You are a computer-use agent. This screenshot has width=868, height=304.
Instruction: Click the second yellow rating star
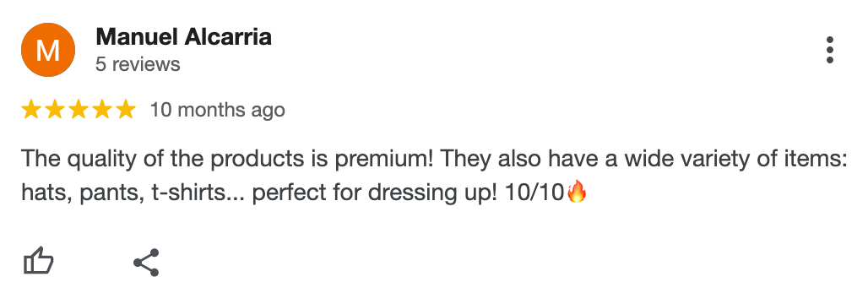coord(55,110)
